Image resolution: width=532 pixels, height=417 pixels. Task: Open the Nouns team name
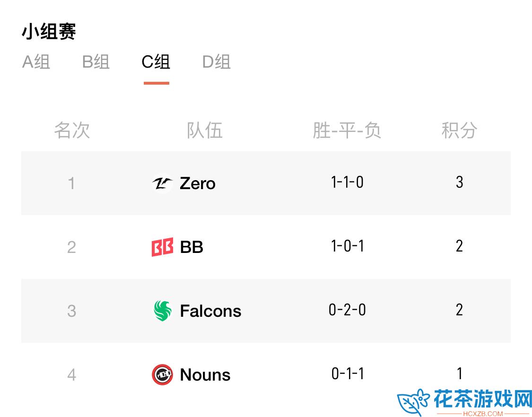[205, 374]
